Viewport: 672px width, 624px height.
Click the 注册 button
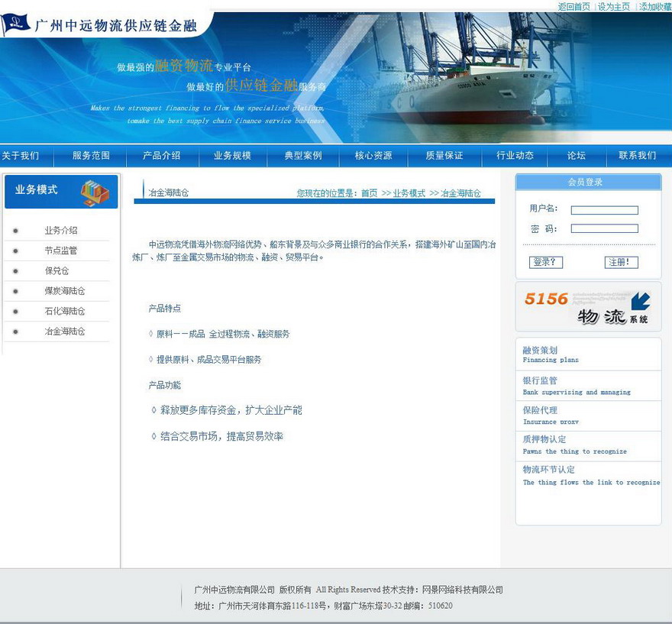[x=621, y=262]
